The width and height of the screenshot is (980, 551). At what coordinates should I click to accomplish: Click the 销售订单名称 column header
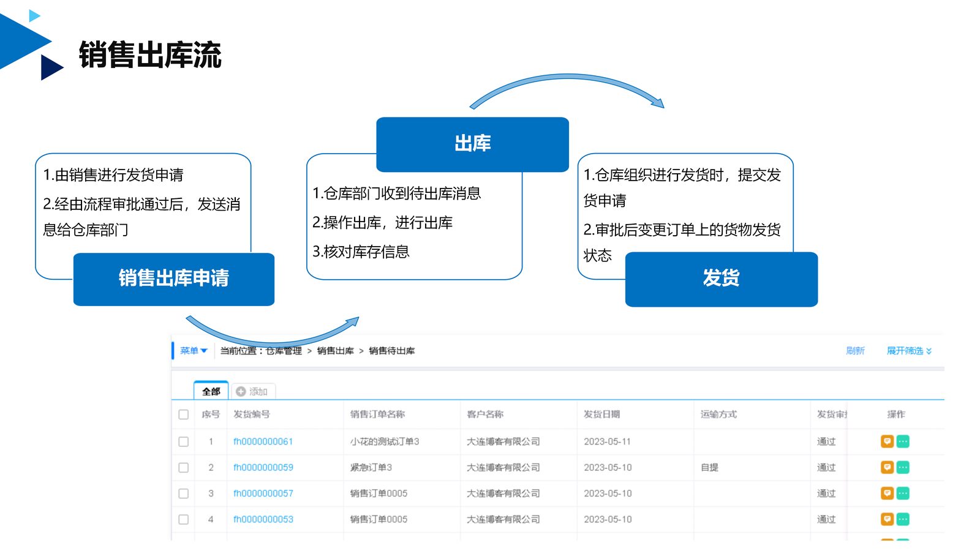377,414
